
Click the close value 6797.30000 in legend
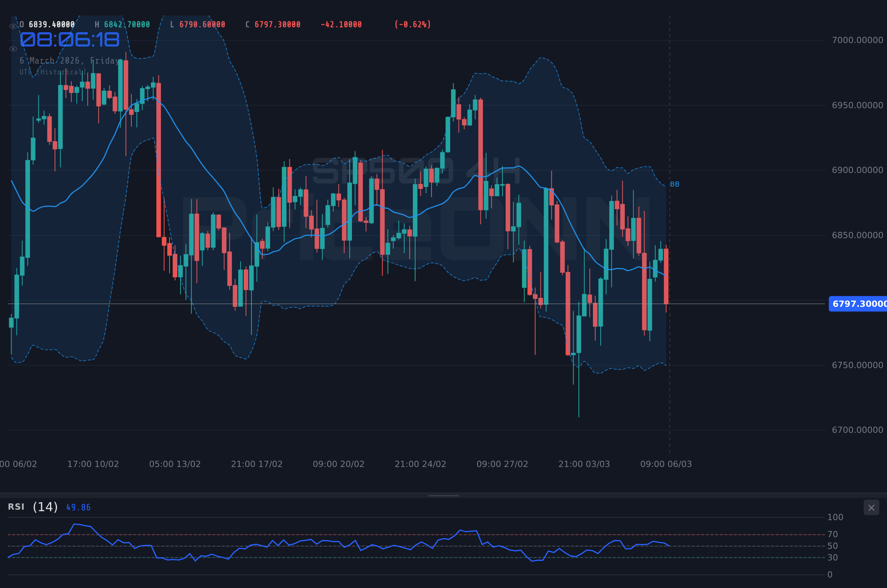coord(277,24)
